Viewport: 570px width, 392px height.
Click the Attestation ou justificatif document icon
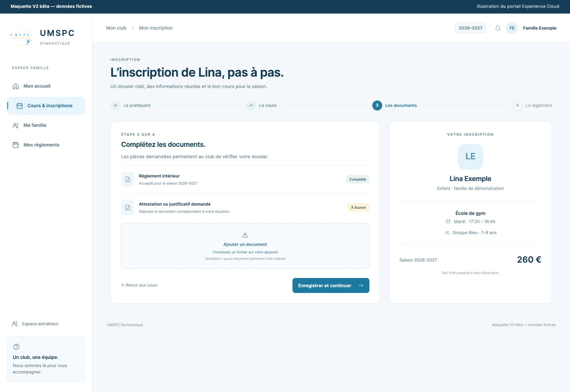pos(128,207)
